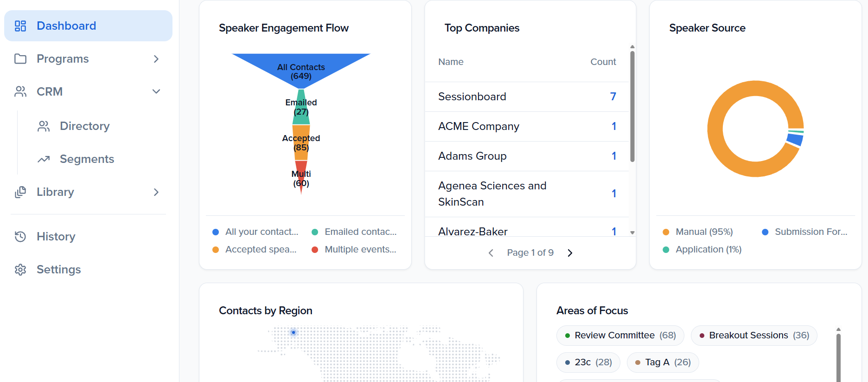Screen dimensions: 868x382
Task: Click the Settings gear icon
Action: [20, 270]
